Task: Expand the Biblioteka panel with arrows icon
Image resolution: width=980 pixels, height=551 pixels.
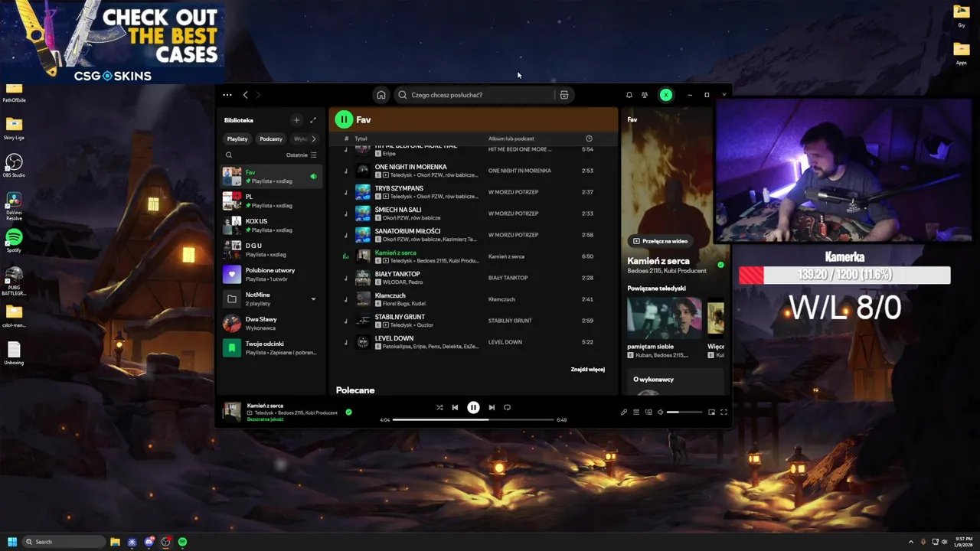Action: (x=312, y=120)
